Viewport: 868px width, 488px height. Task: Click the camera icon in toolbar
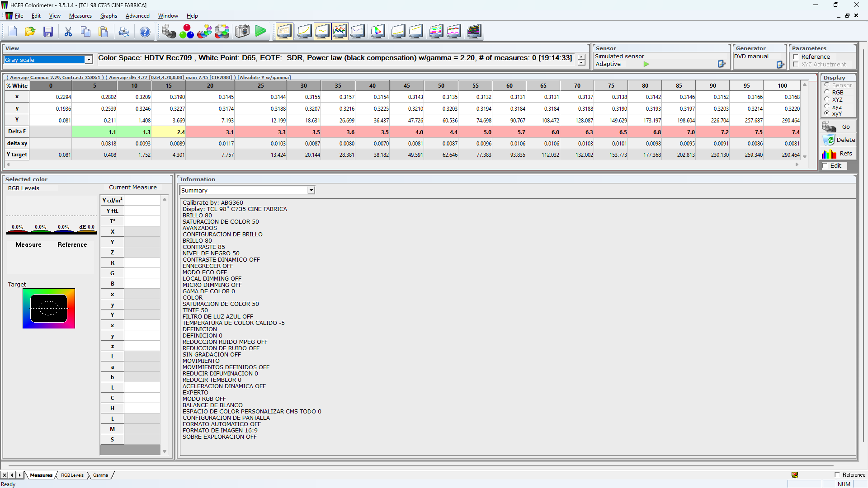(242, 32)
